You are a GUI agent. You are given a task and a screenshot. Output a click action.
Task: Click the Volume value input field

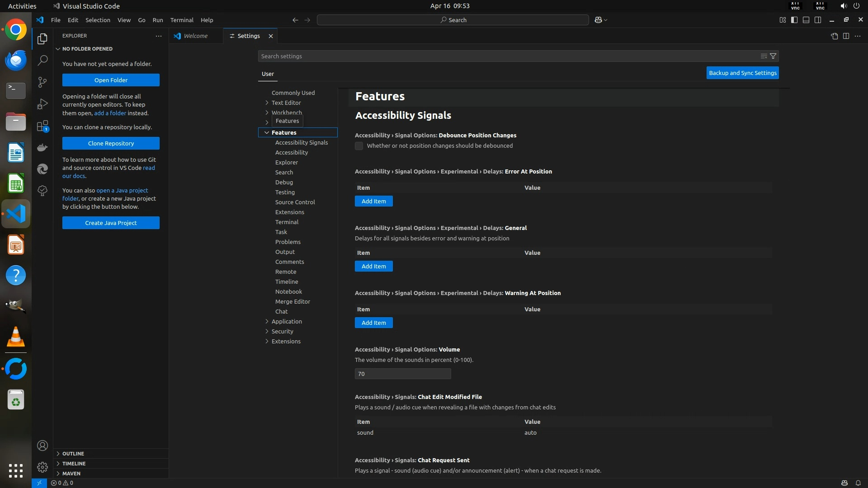[402, 374]
